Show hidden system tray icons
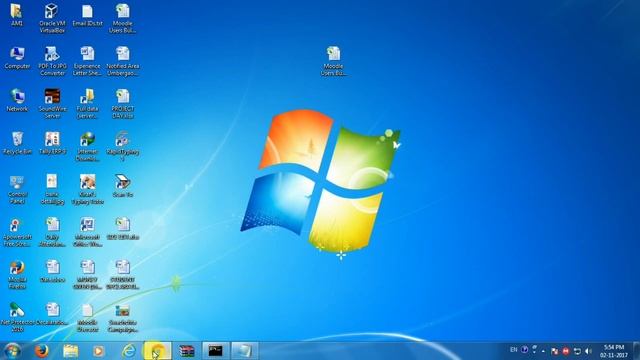640x360 pixels. coord(543,351)
